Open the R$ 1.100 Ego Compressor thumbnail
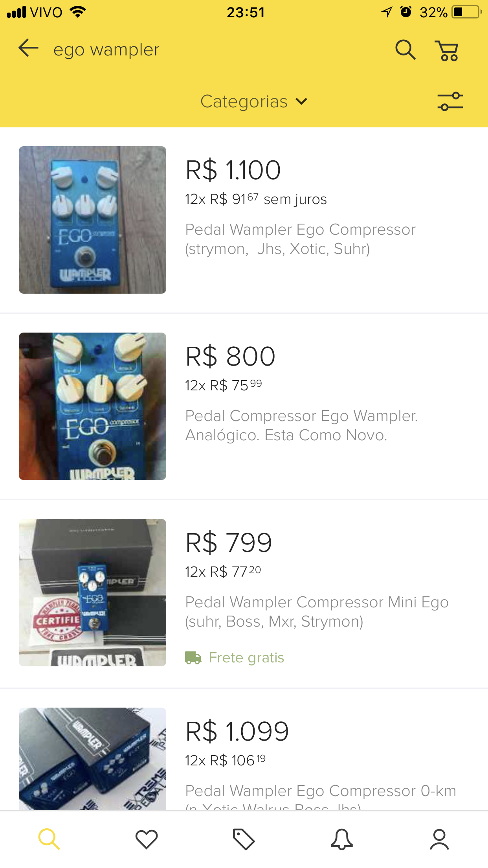Image resolution: width=488 pixels, height=868 pixels. pyautogui.click(x=92, y=220)
